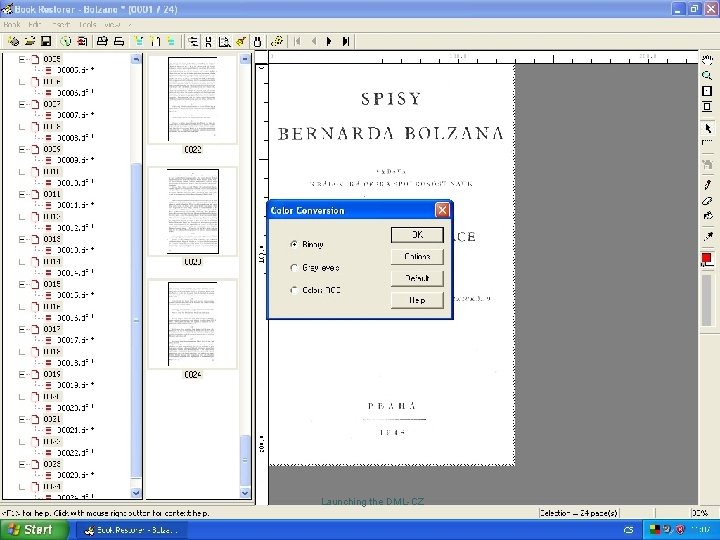This screenshot has width=720, height=540.
Task: Collapse the 0011 tree node
Action: pyautogui.click(x=22, y=194)
